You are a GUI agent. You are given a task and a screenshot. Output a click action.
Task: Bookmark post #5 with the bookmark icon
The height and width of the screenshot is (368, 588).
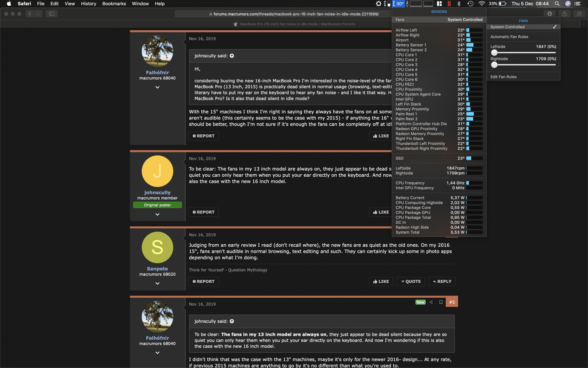coord(441,302)
